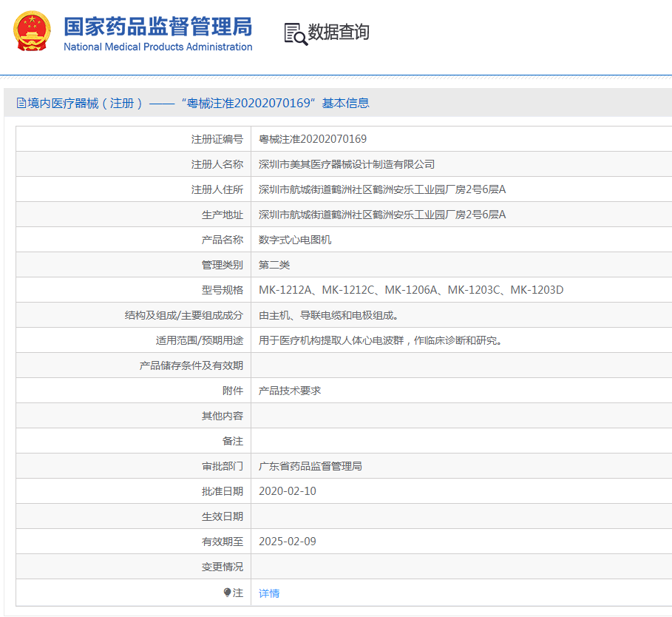Click the national emblem logo
The image size is (672, 617).
coord(32,31)
